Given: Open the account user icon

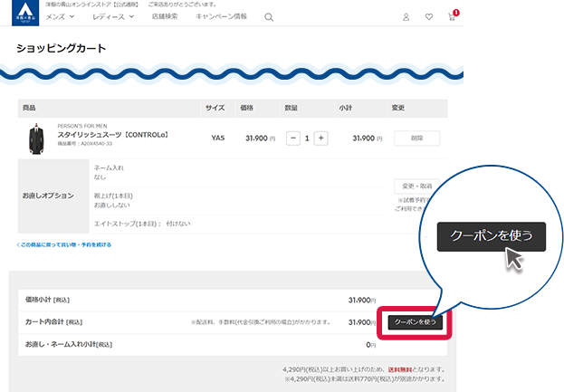Looking at the screenshot, I should pos(406,17).
